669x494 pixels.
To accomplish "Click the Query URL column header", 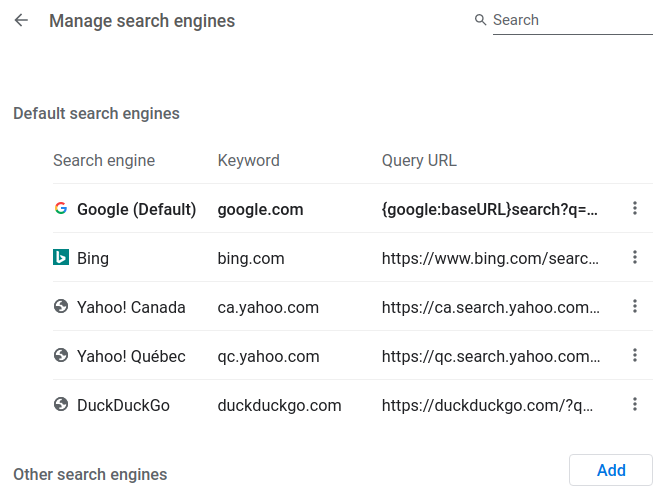I will pos(419,161).
